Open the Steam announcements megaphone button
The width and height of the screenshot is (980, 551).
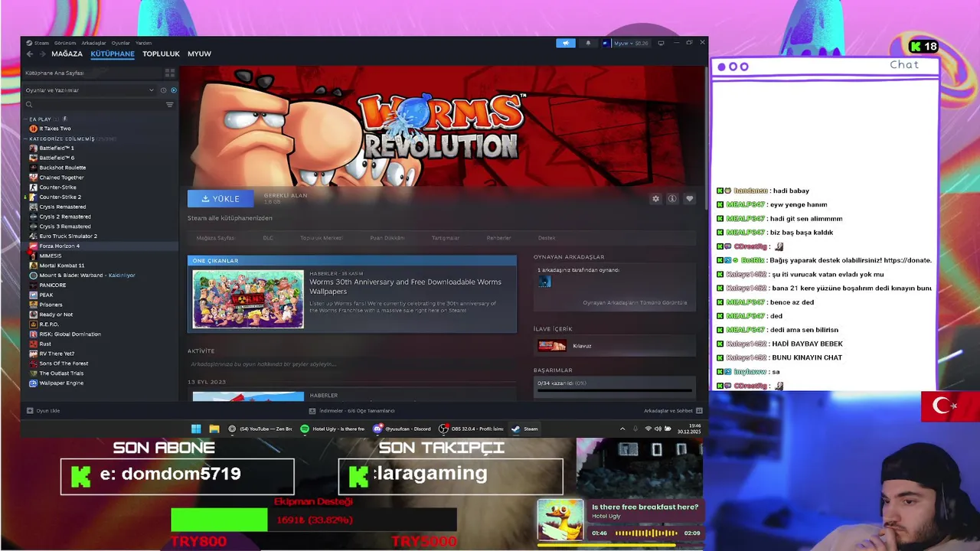(x=566, y=43)
